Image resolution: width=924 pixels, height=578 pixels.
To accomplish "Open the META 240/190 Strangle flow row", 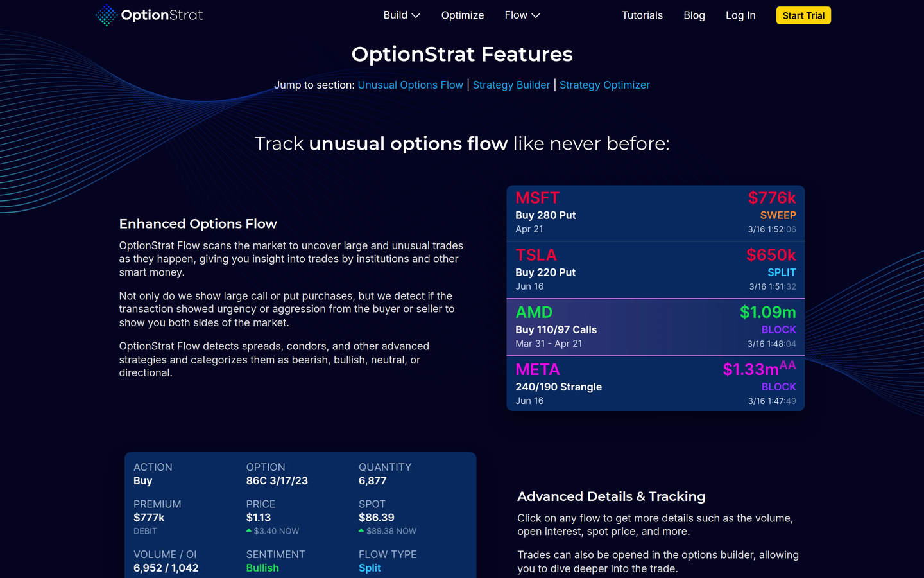I will click(x=656, y=383).
